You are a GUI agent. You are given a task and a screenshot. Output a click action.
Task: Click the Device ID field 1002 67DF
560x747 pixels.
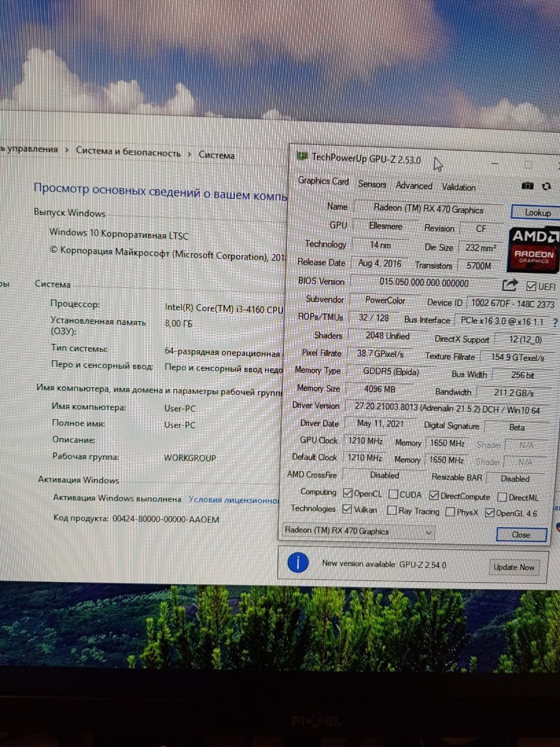(x=513, y=303)
